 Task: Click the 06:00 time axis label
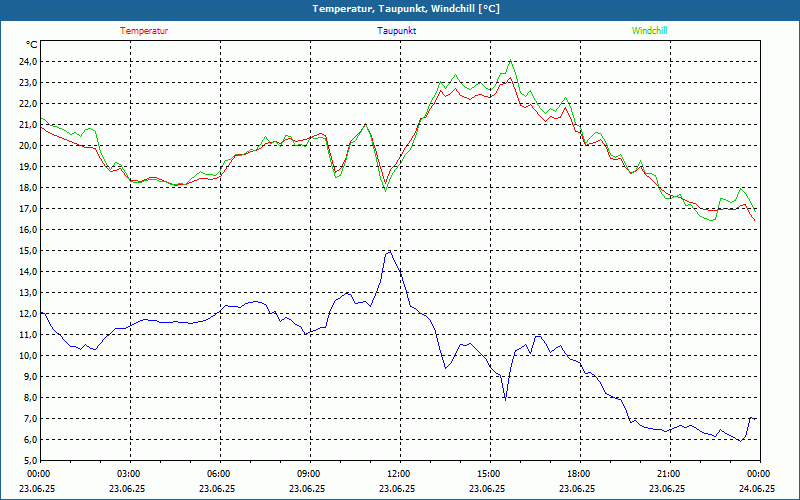(x=220, y=474)
